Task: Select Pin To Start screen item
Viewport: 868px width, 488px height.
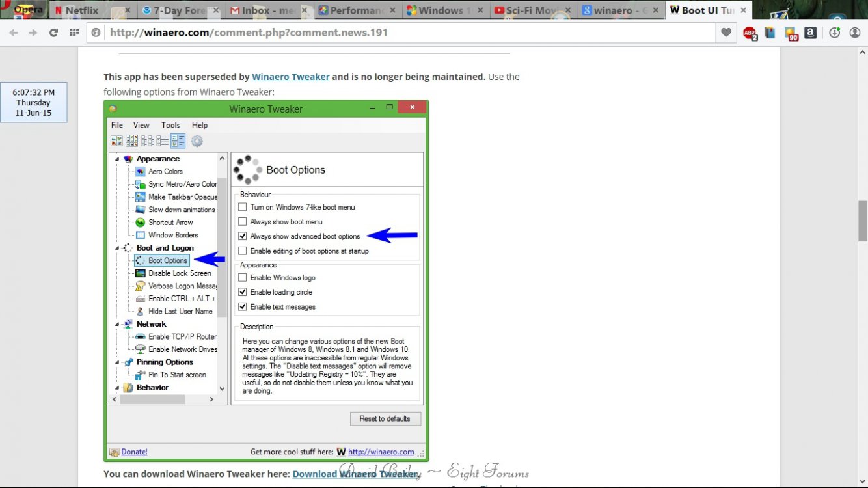Action: [x=170, y=375]
